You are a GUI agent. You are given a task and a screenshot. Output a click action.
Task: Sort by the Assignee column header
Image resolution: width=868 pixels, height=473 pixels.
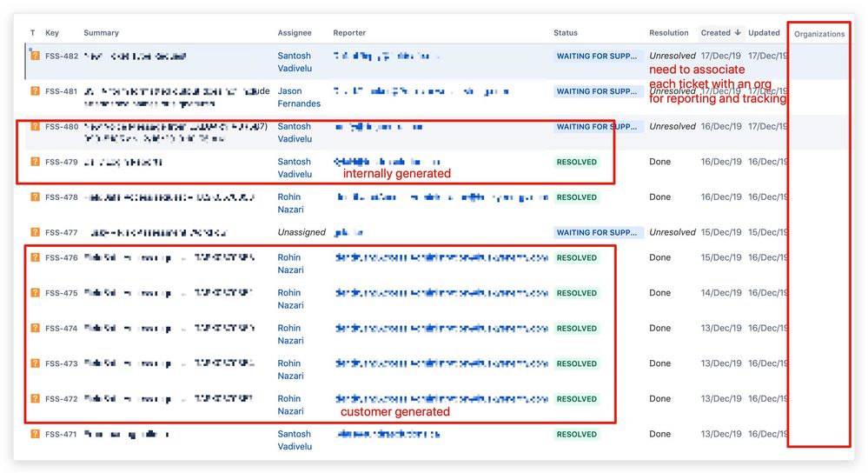pos(295,33)
